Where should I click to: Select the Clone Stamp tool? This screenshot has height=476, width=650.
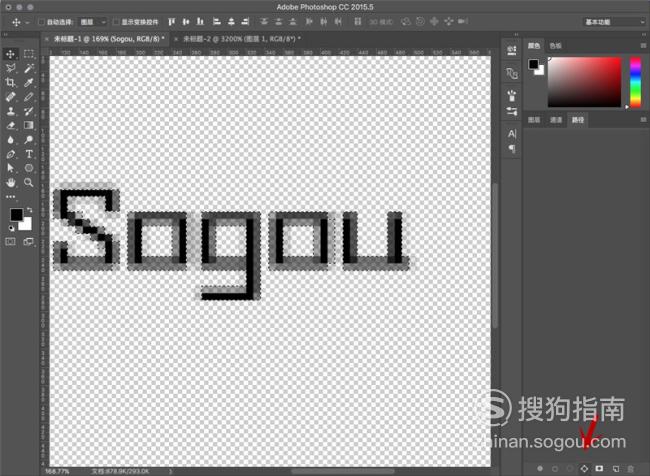(x=10, y=111)
